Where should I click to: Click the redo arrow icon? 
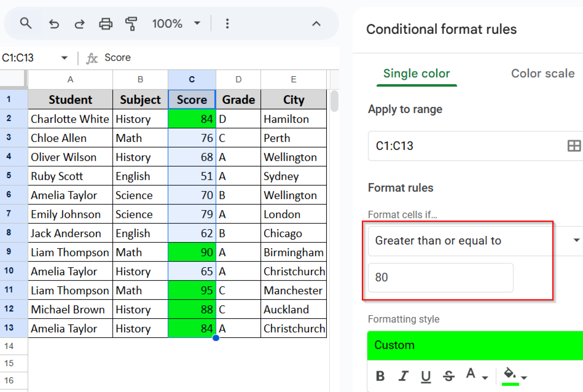pos(79,24)
